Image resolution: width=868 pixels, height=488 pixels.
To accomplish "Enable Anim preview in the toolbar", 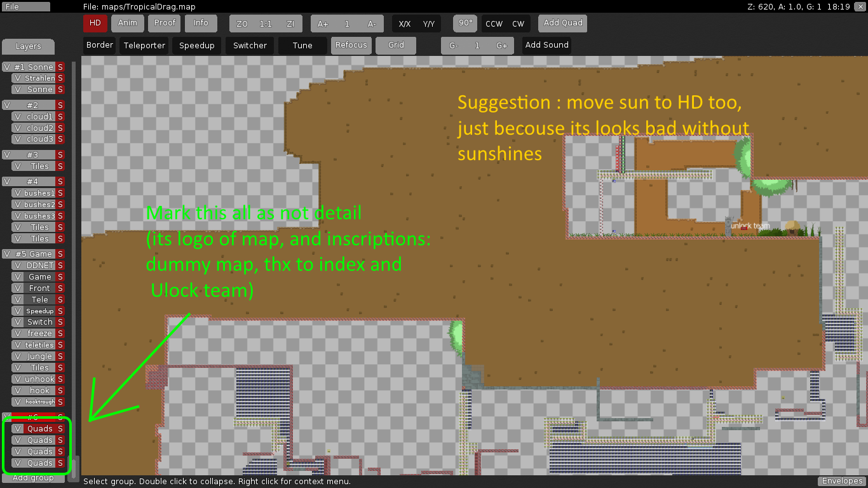I will 127,23.
